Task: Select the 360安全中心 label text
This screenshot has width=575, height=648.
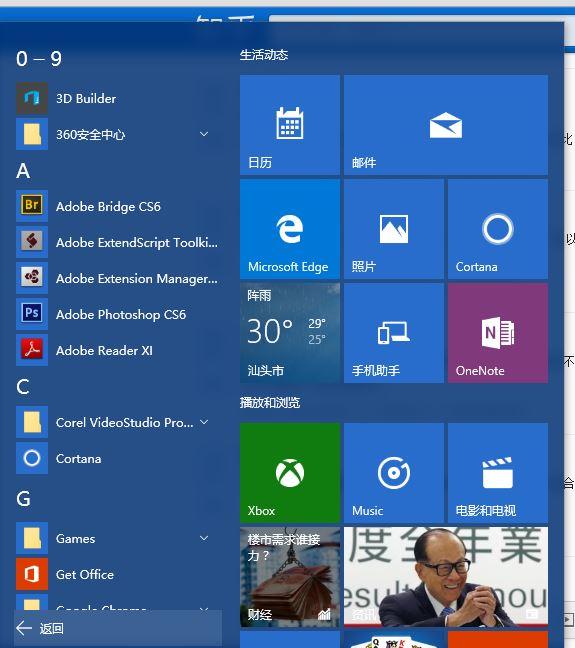Action: click(91, 135)
